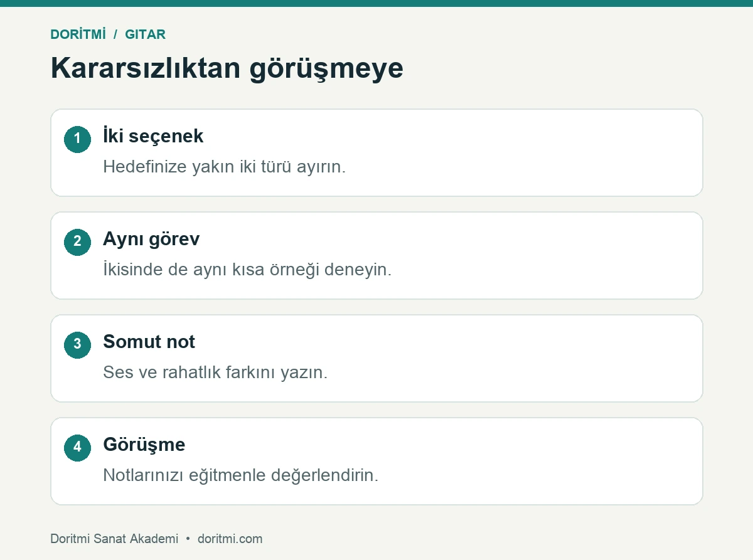Screen dimensions: 753x560
Task: Click the heading Kararsızlıktan görüşmeye
Action: tap(227, 68)
